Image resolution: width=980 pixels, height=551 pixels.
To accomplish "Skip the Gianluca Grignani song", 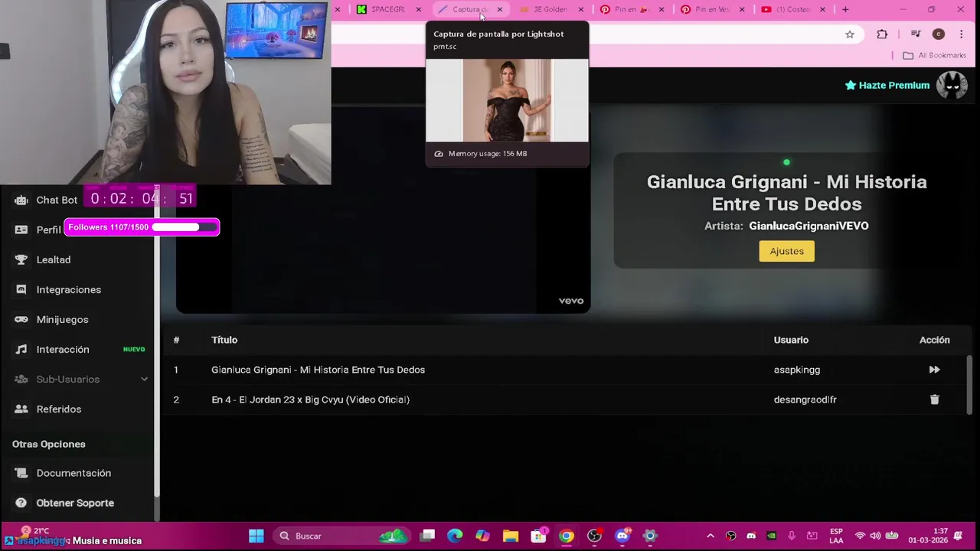I will pos(934,370).
